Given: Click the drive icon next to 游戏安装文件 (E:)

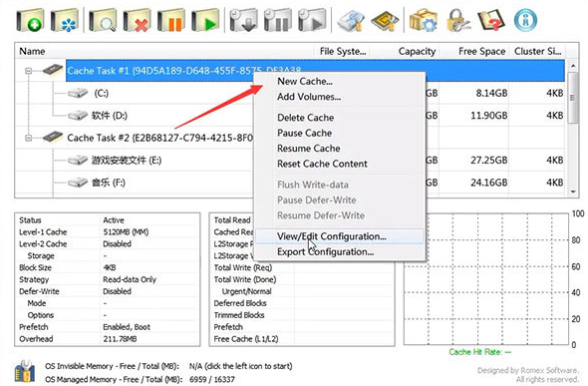Looking at the screenshot, I should [x=78, y=161].
